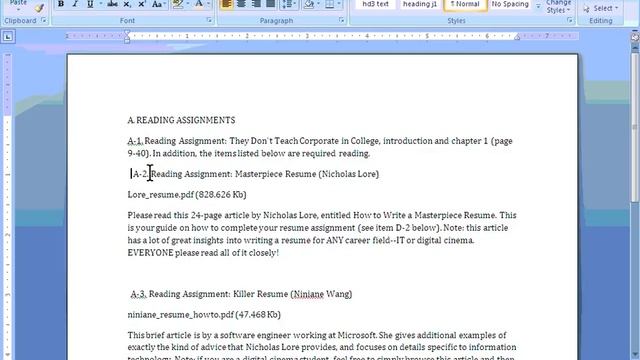
Task: Open Styles pane launcher
Action: click(570, 20)
